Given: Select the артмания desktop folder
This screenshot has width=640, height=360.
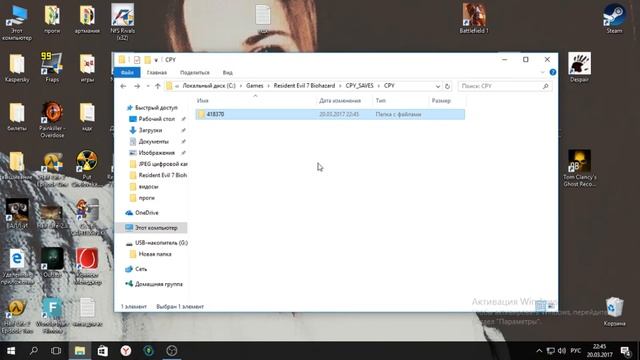Looking at the screenshot, I should click(87, 18).
